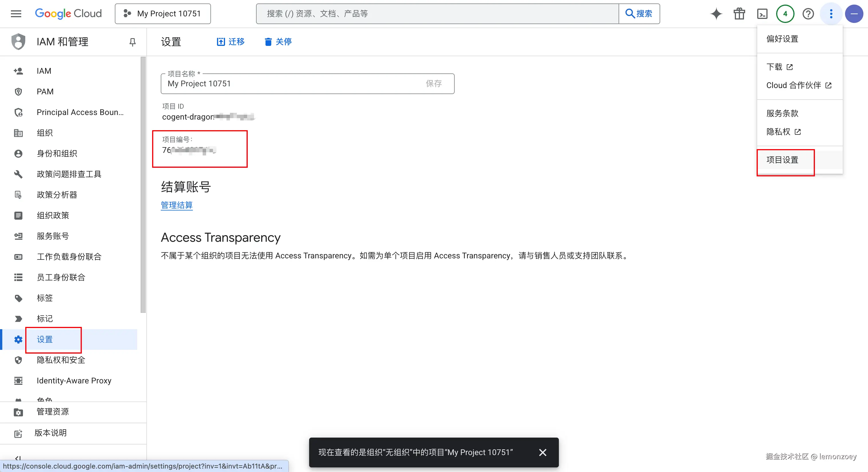Open the help question mark icon
This screenshot has width=868, height=472.
pyautogui.click(x=808, y=14)
